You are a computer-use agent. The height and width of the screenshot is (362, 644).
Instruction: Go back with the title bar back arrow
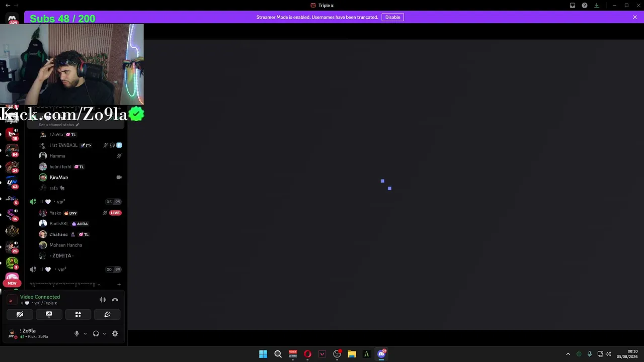tap(8, 6)
